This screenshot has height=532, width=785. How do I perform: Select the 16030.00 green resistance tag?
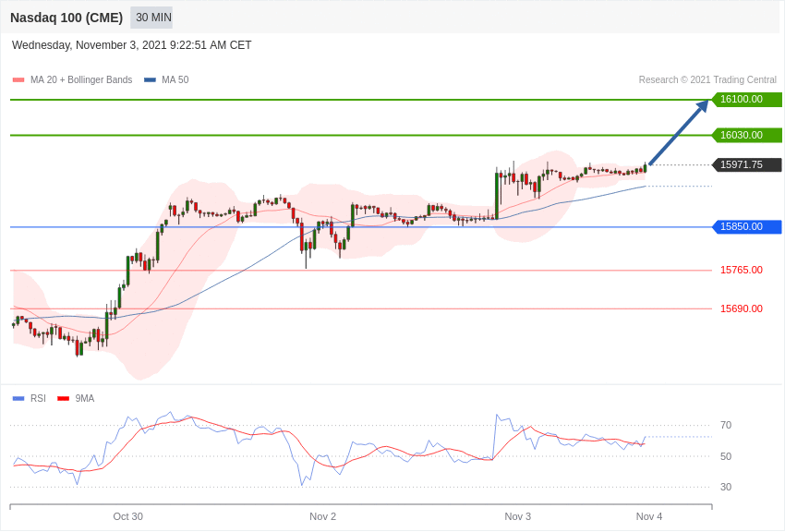(x=746, y=136)
